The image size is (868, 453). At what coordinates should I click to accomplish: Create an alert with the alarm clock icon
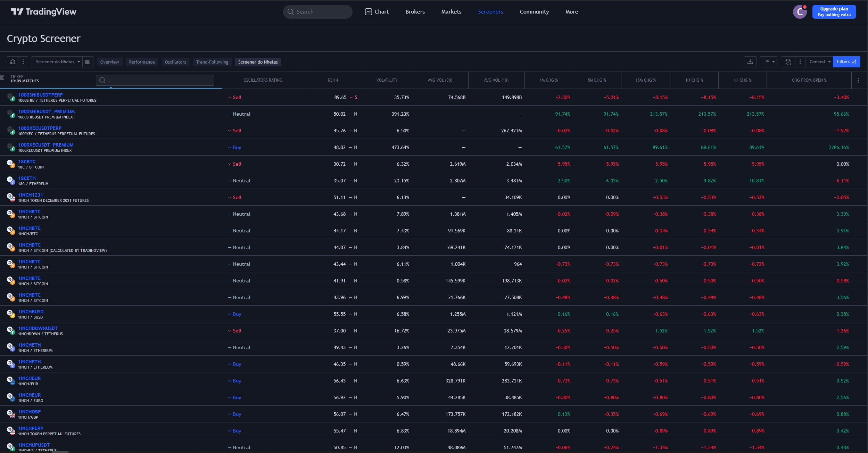click(x=788, y=61)
